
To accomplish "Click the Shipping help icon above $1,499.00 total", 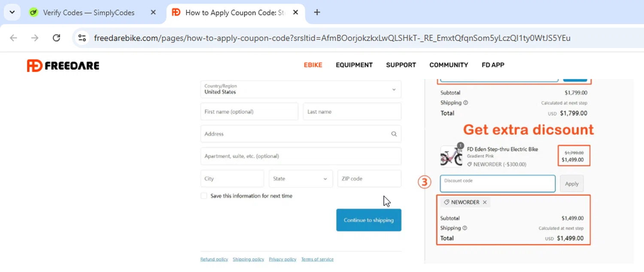I will tap(465, 228).
